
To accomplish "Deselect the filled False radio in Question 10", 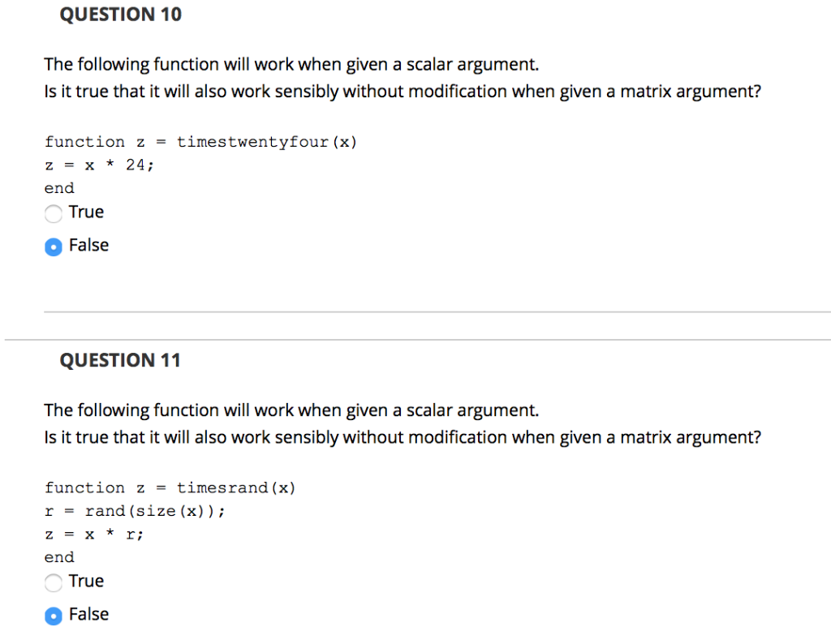I will pyautogui.click(x=53, y=246).
